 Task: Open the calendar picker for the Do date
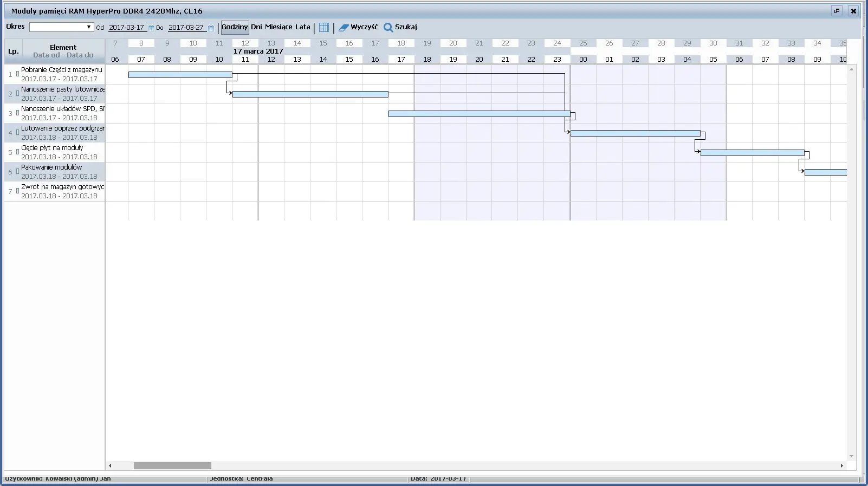[211, 28]
